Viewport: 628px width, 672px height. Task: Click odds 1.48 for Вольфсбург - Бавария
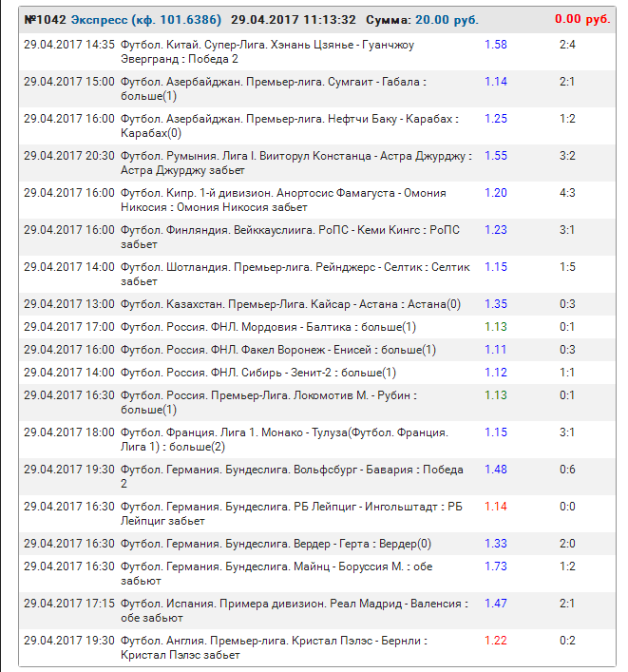pyautogui.click(x=496, y=470)
